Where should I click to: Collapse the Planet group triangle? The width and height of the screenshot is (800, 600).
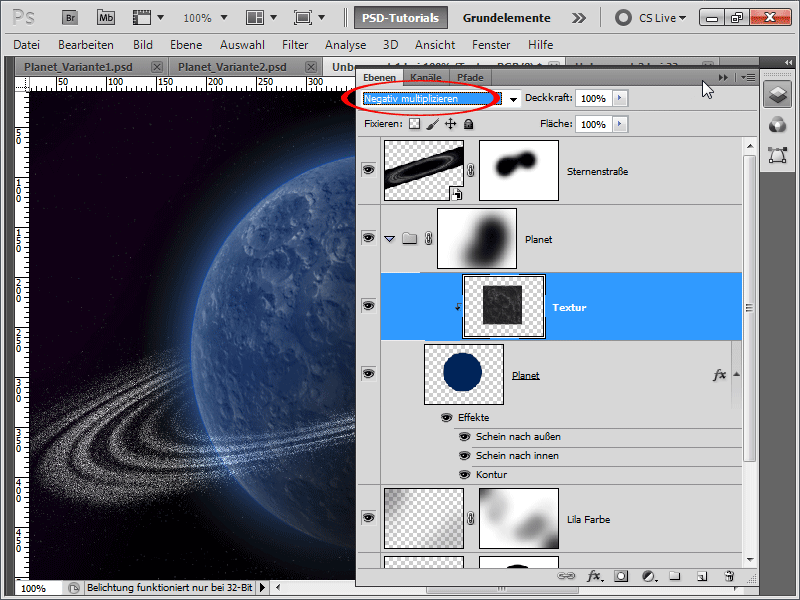(x=390, y=239)
